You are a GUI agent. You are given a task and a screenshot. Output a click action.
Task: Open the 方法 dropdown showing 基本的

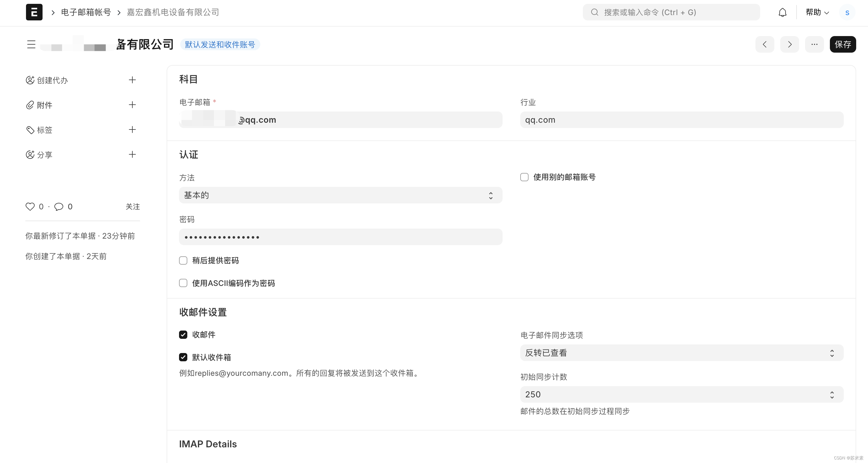(340, 195)
